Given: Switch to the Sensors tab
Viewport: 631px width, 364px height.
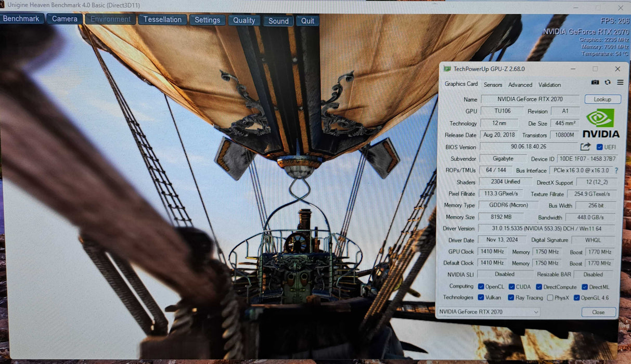Looking at the screenshot, I should point(493,85).
